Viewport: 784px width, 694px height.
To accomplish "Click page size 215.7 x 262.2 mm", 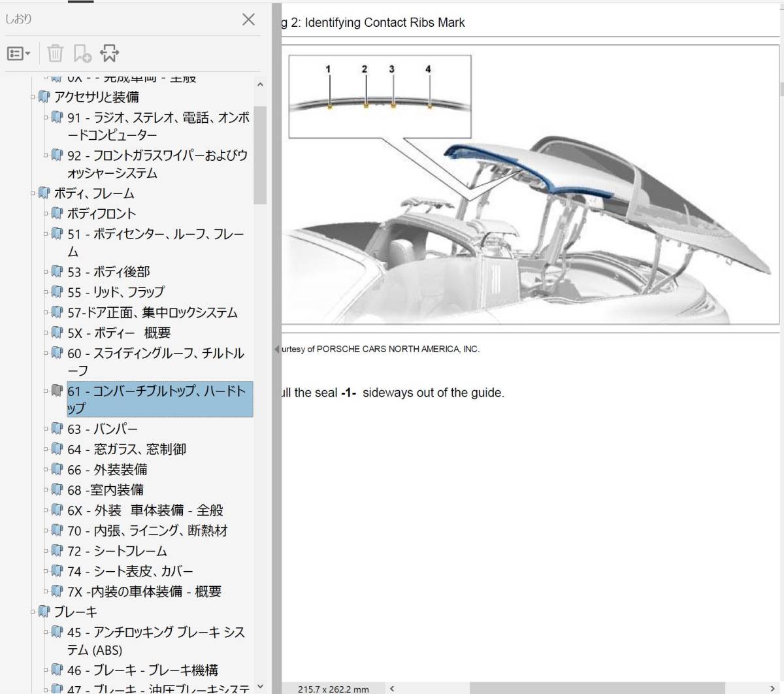I will click(333, 689).
